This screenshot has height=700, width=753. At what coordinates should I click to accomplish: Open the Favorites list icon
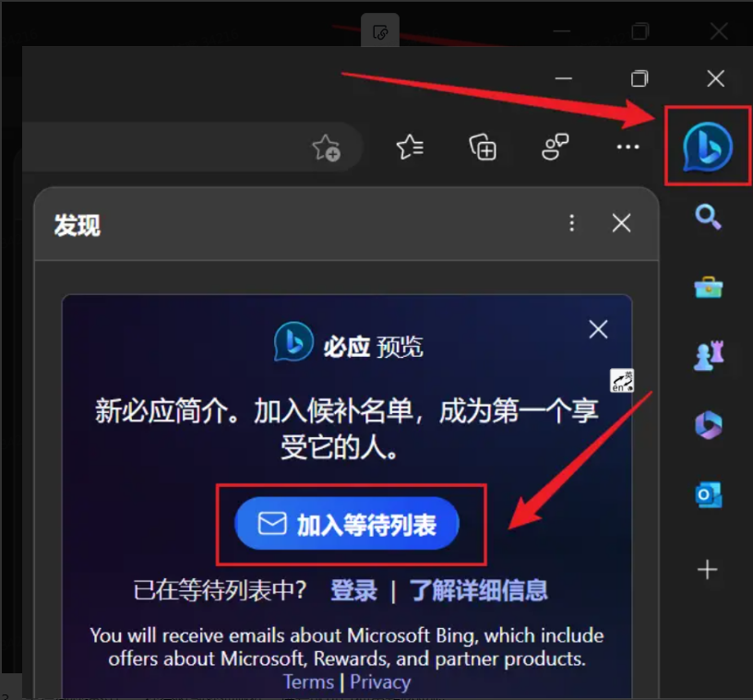[410, 148]
